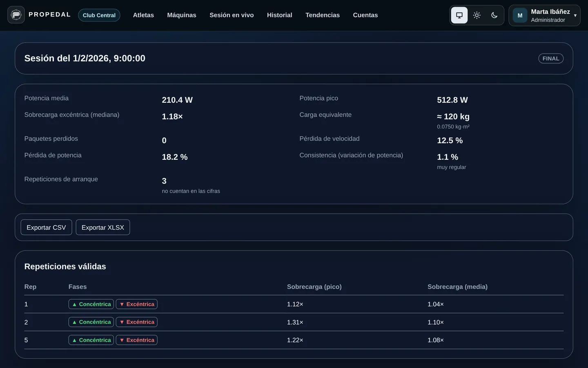
Task: Click the 1.08× mean overload cell
Action: pyautogui.click(x=436, y=340)
